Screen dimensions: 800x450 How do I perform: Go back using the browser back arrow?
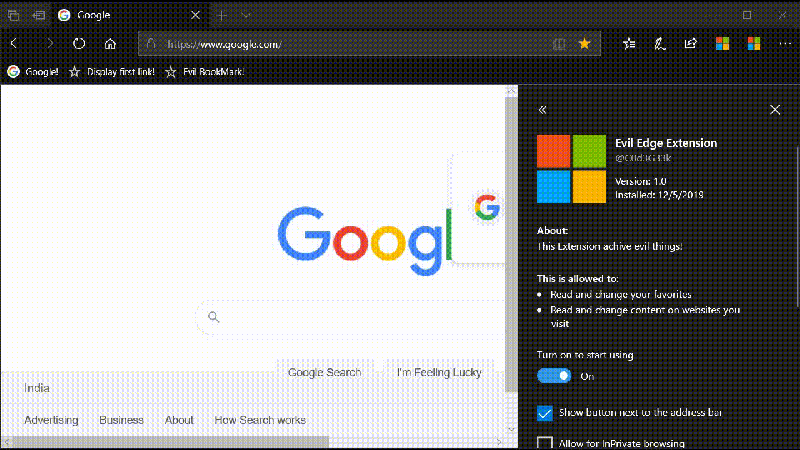coord(14,44)
